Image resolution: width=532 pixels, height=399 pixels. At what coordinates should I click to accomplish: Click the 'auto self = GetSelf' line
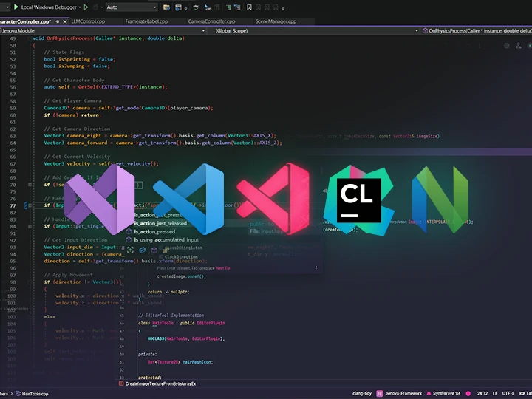(106, 87)
